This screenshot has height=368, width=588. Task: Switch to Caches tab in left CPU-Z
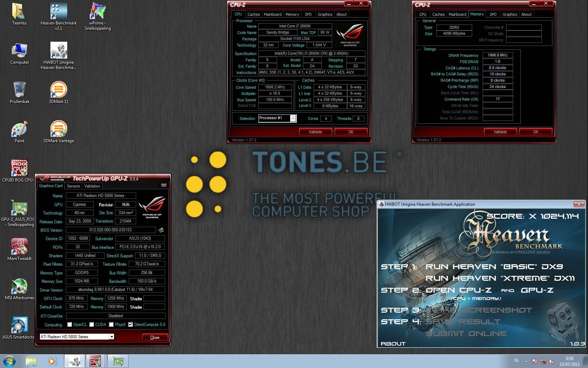253,14
